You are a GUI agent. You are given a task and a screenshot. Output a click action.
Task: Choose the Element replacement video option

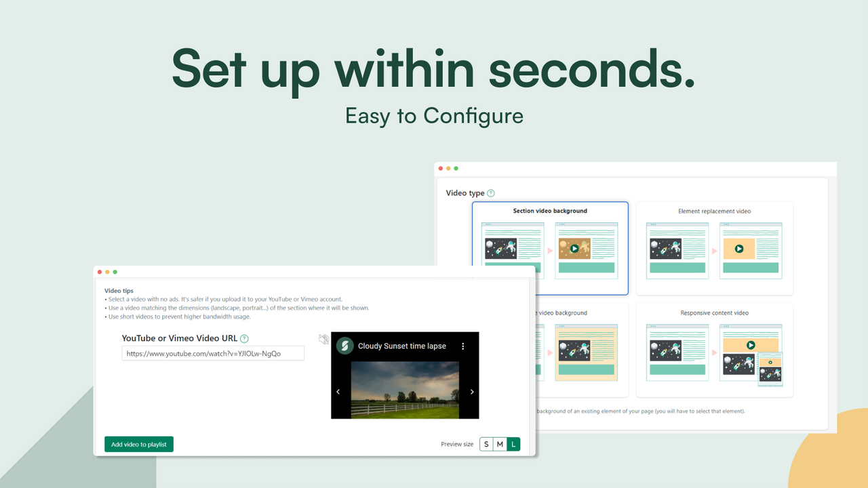point(715,248)
